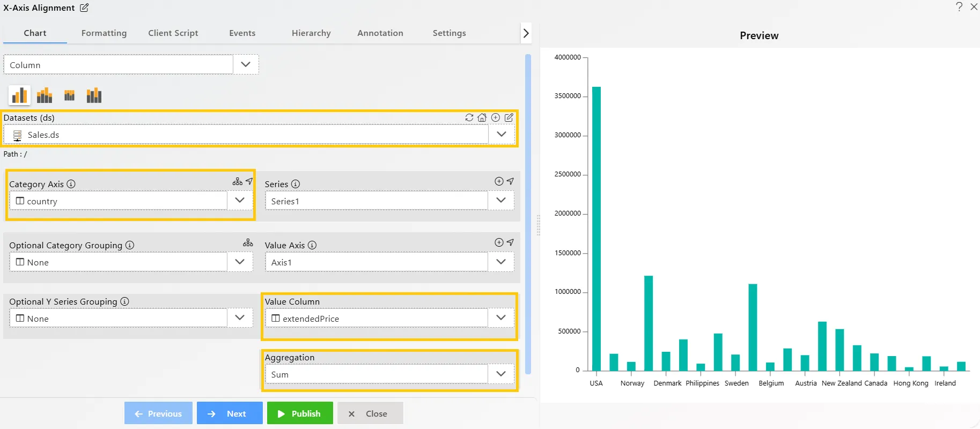Select the basic column chart type icon
Viewport: 980px width, 429px height.
point(19,95)
